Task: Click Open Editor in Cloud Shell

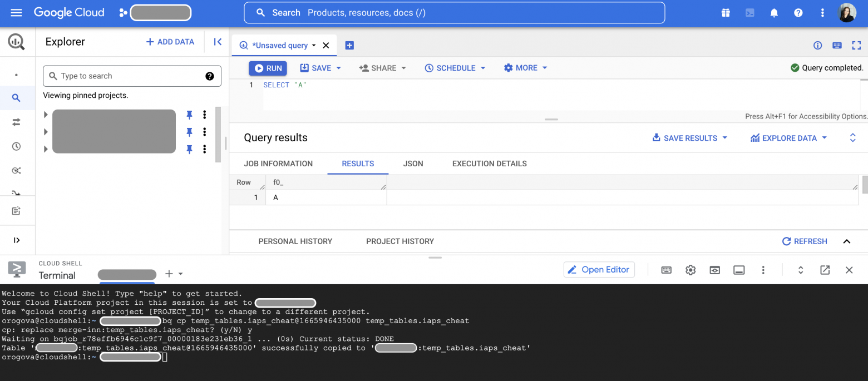Action: pyautogui.click(x=599, y=270)
